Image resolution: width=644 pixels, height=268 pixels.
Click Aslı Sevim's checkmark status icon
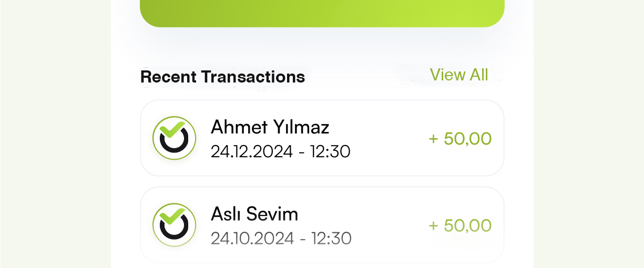(174, 225)
